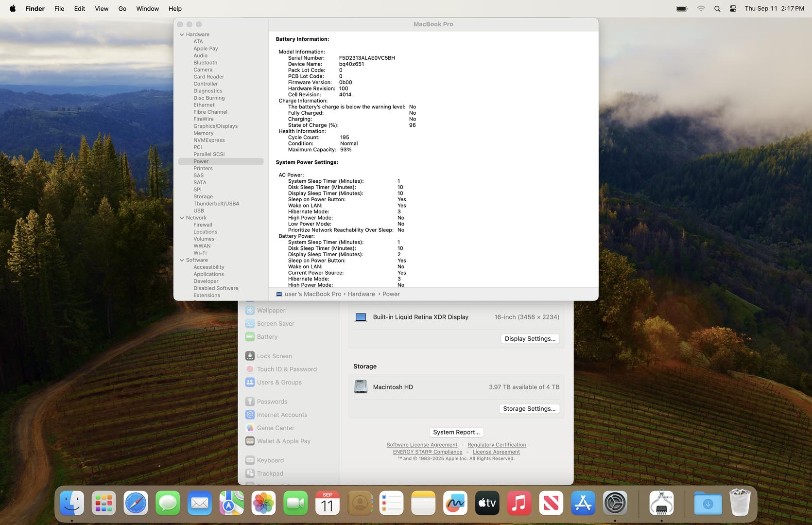Open Apple TV app in Dock
812x525 pixels.
[x=487, y=503]
